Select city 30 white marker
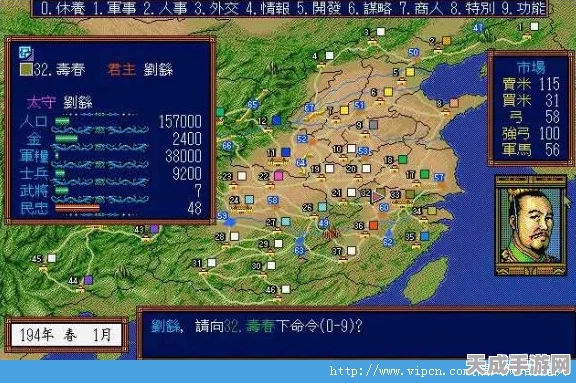The width and height of the screenshot is (576, 383). coord(271,265)
